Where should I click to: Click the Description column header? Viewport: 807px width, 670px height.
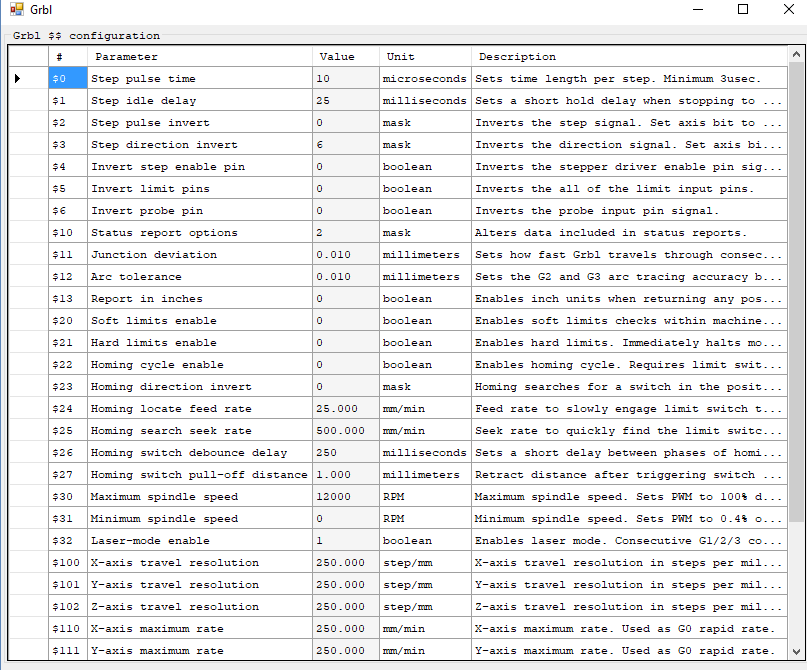[629, 57]
